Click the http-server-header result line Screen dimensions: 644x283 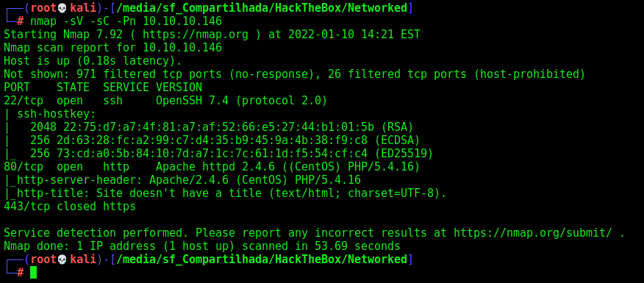(182, 180)
